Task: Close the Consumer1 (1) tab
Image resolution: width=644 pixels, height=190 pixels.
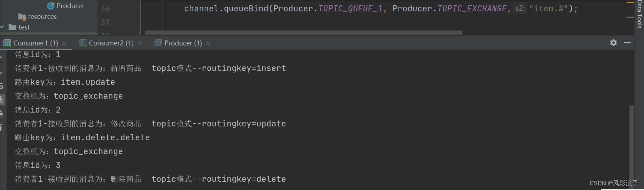Action: (64, 43)
